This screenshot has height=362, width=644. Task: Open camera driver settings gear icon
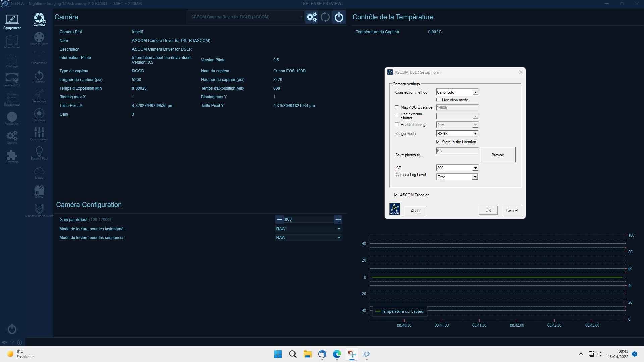coord(311,17)
